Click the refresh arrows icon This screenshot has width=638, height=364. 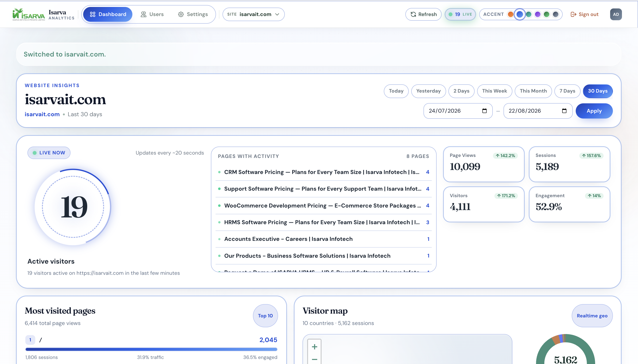[413, 15]
